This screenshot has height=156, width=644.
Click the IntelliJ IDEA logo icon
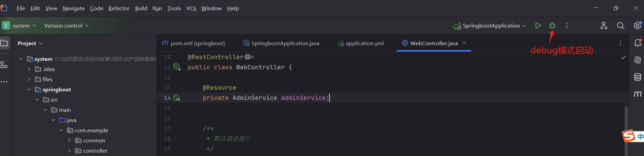tap(4, 8)
